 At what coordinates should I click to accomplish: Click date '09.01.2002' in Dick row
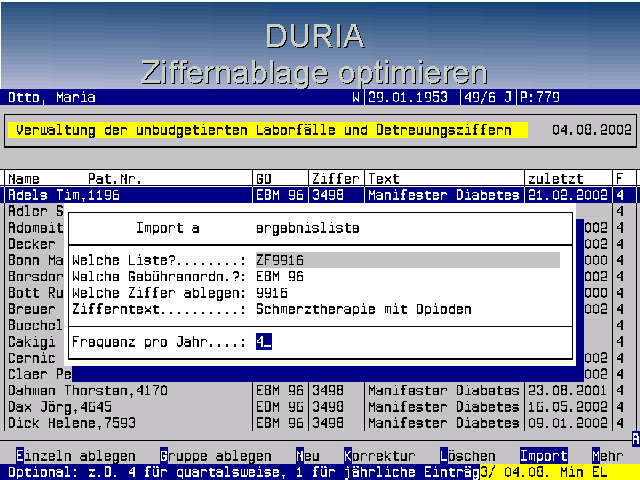[568, 423]
